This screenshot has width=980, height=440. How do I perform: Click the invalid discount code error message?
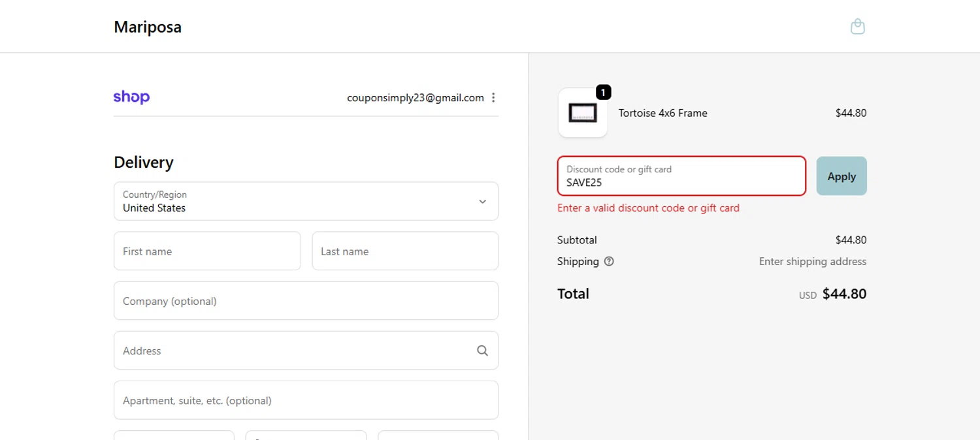coord(648,208)
